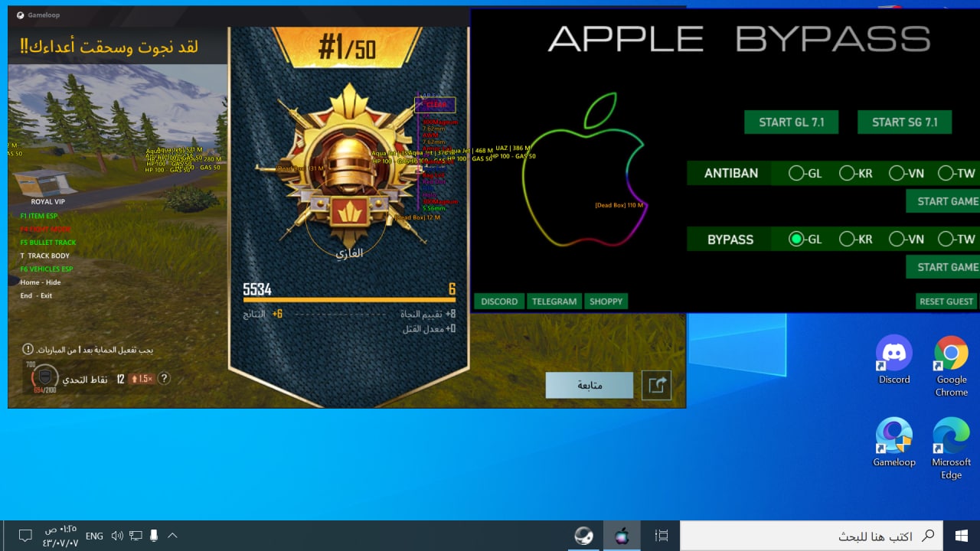The image size is (980, 551).
Task: Select BYPASS GL radio button
Action: click(x=796, y=240)
